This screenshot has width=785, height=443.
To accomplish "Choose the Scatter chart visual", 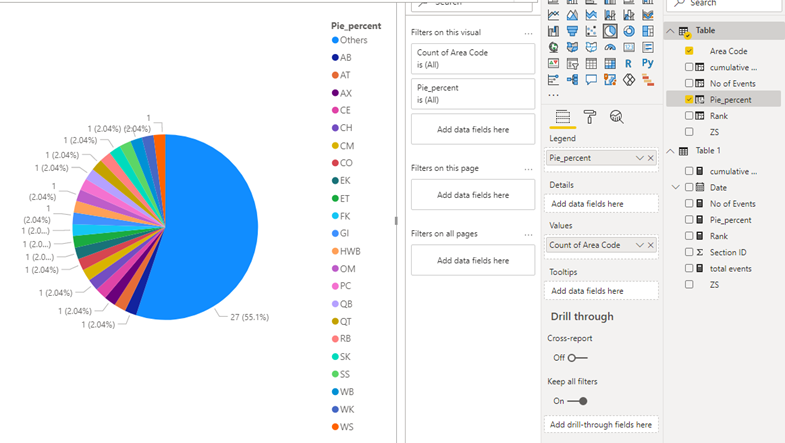I will point(591,31).
